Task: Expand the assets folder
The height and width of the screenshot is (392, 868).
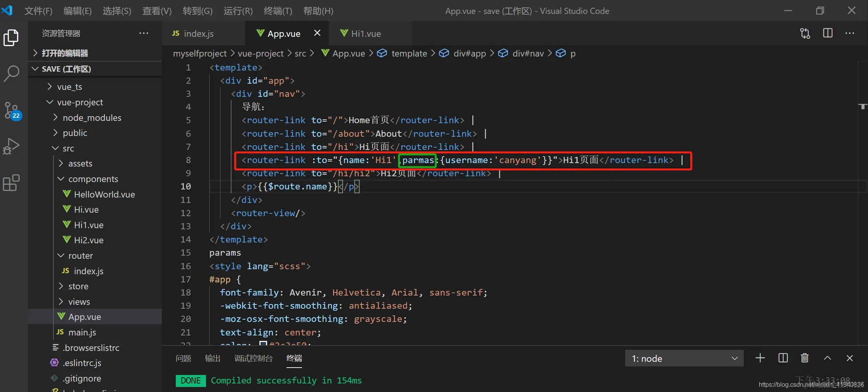Action: (81, 163)
